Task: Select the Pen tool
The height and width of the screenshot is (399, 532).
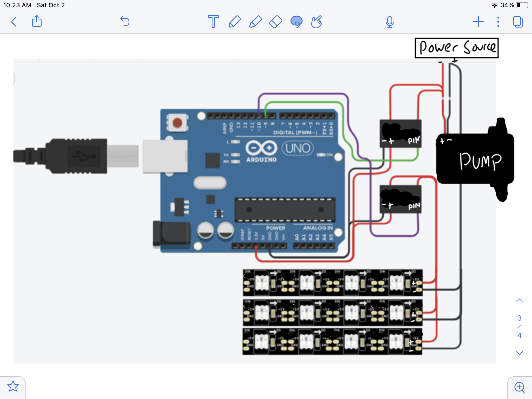Action: pyautogui.click(x=235, y=22)
